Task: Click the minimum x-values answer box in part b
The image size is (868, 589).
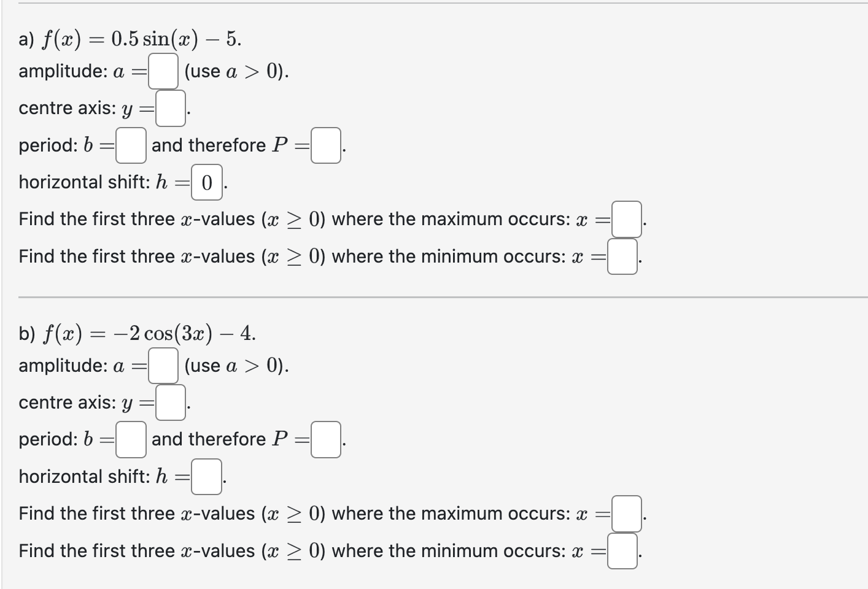Action: point(621,551)
